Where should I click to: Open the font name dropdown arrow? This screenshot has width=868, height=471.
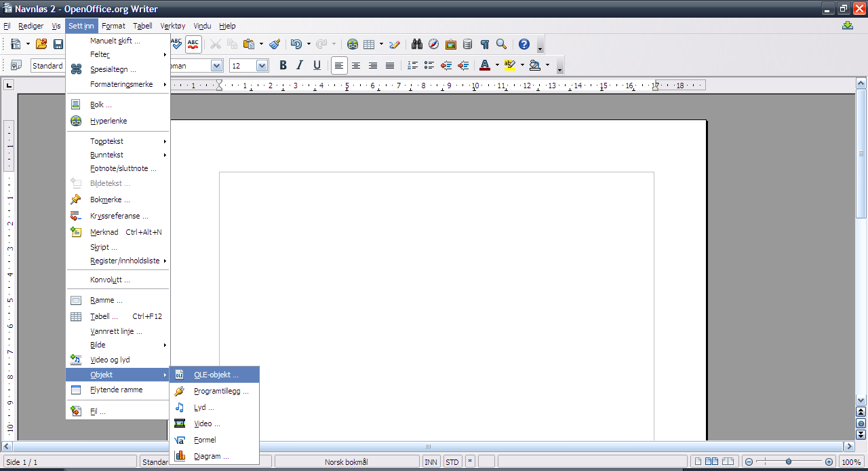[x=216, y=66]
